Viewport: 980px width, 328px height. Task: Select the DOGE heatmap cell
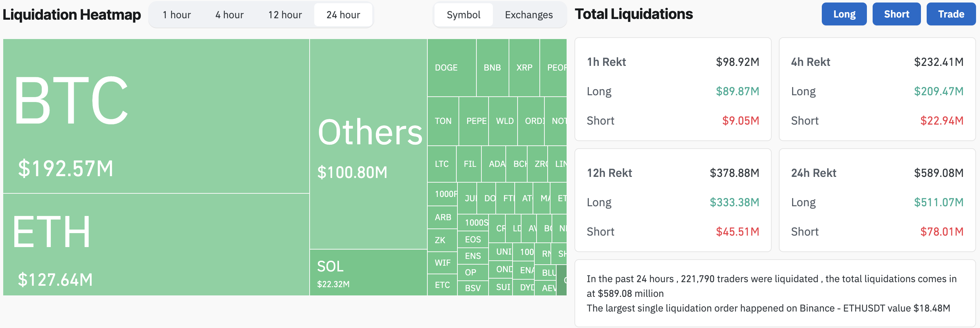452,68
